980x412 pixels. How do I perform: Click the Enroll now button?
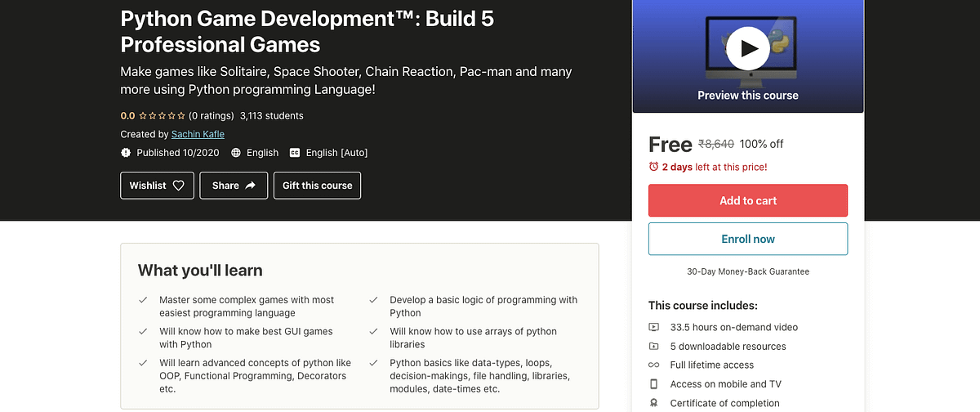(748, 239)
